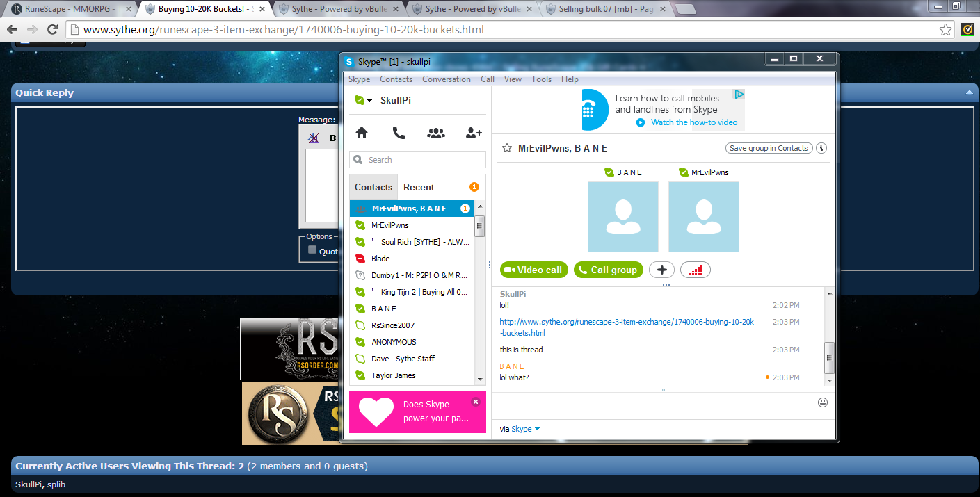Open the Contacts menu
This screenshot has height=497, width=980.
pos(396,79)
